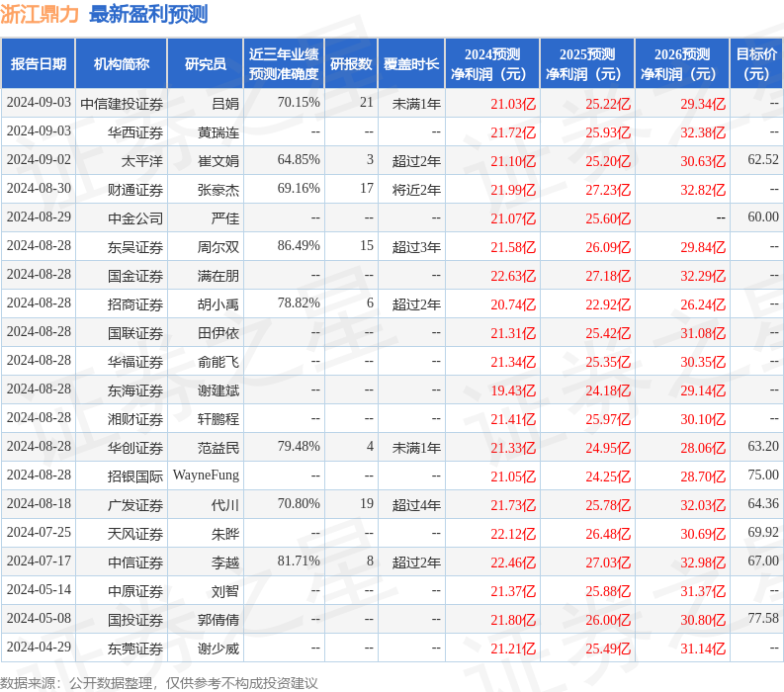The width and height of the screenshot is (784, 692).
Task: Click the date 2024-04-29
Action: point(39,647)
